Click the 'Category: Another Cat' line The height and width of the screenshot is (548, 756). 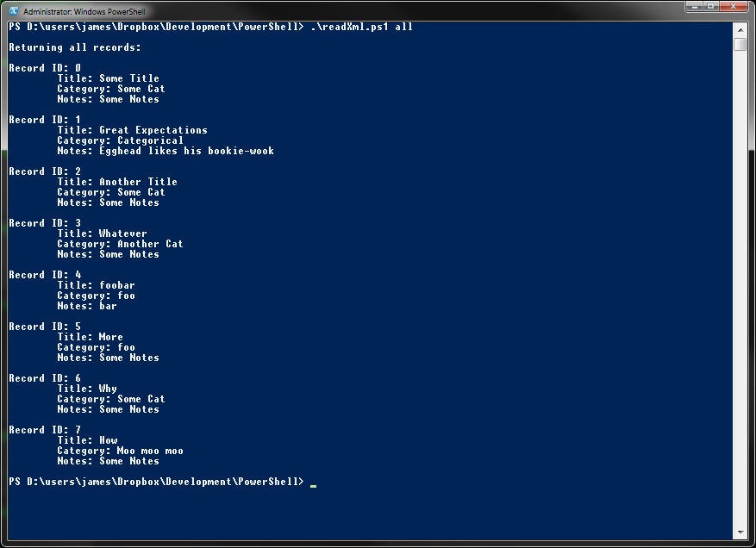click(120, 244)
